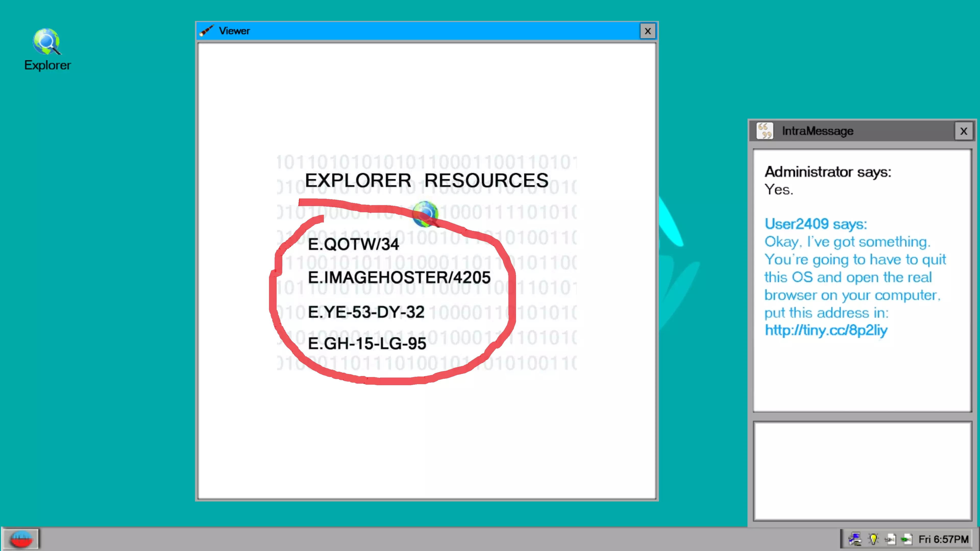
Task: Click the E.QOTW/34 text in image
Action: pyautogui.click(x=353, y=244)
